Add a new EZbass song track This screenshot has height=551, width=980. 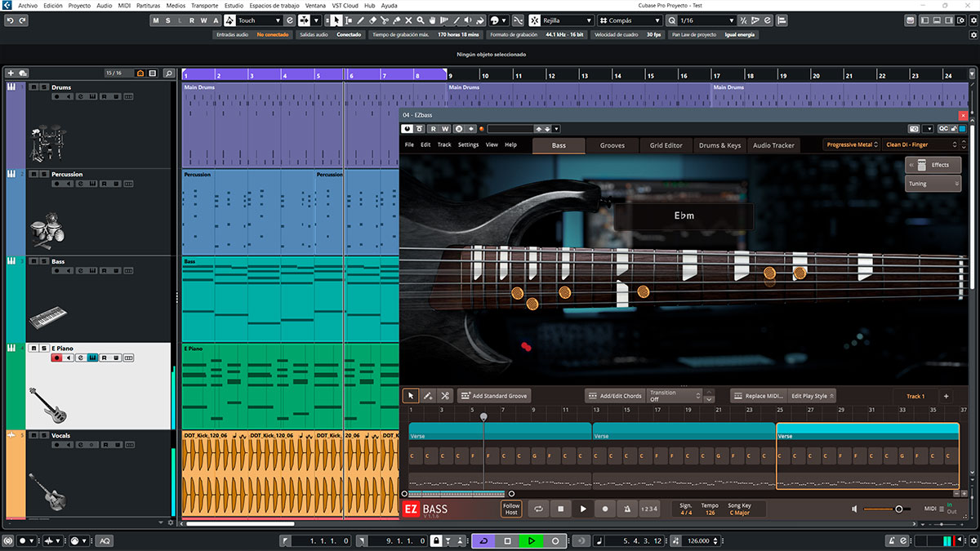(947, 396)
